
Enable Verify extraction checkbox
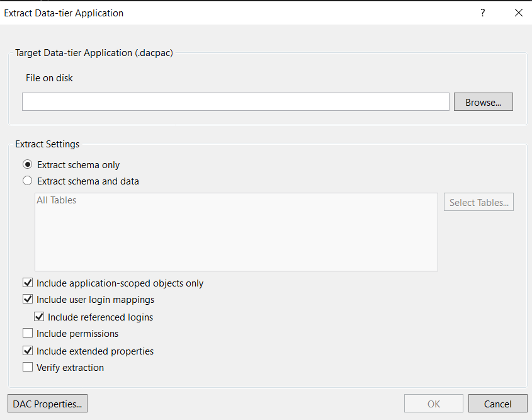(28, 367)
